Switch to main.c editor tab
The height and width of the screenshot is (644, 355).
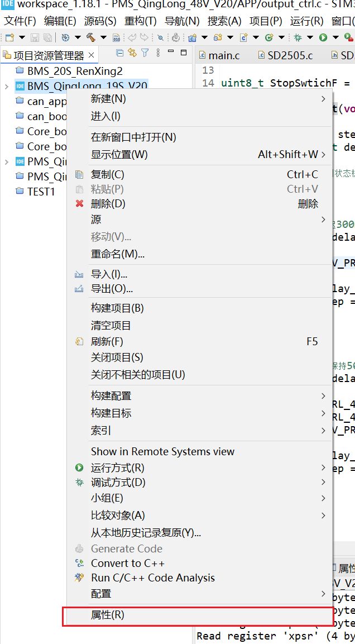tap(220, 55)
